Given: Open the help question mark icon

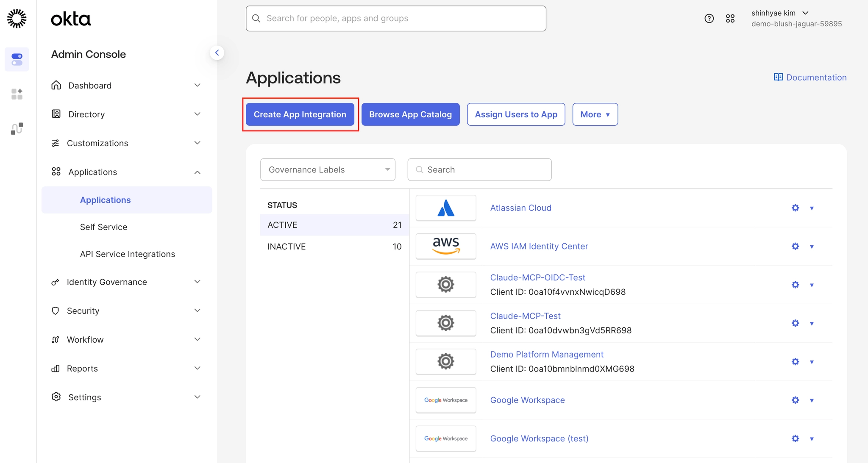Looking at the screenshot, I should pyautogui.click(x=709, y=19).
